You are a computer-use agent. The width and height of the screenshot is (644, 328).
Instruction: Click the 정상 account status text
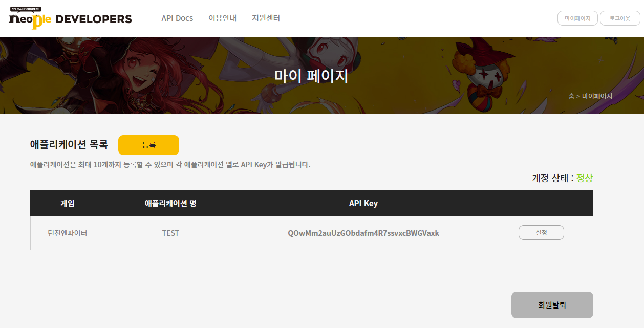tap(585, 178)
